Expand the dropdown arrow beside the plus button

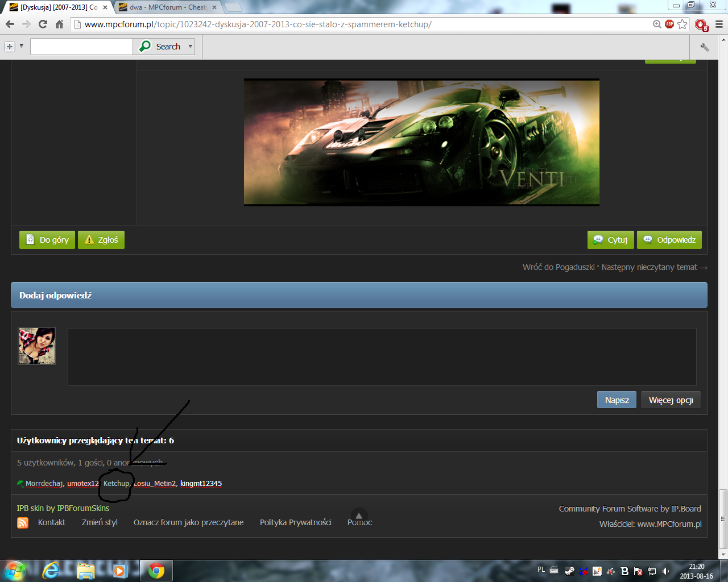pos(22,46)
